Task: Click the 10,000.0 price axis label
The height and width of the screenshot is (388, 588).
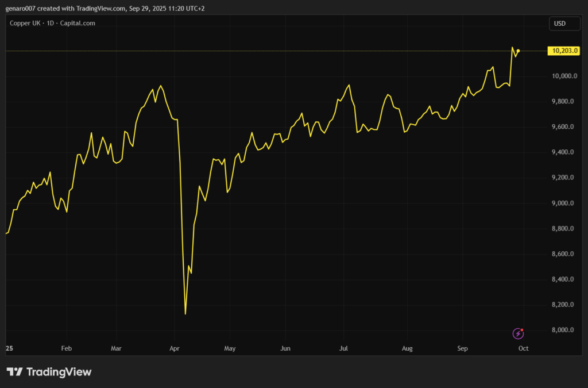Action: point(564,76)
